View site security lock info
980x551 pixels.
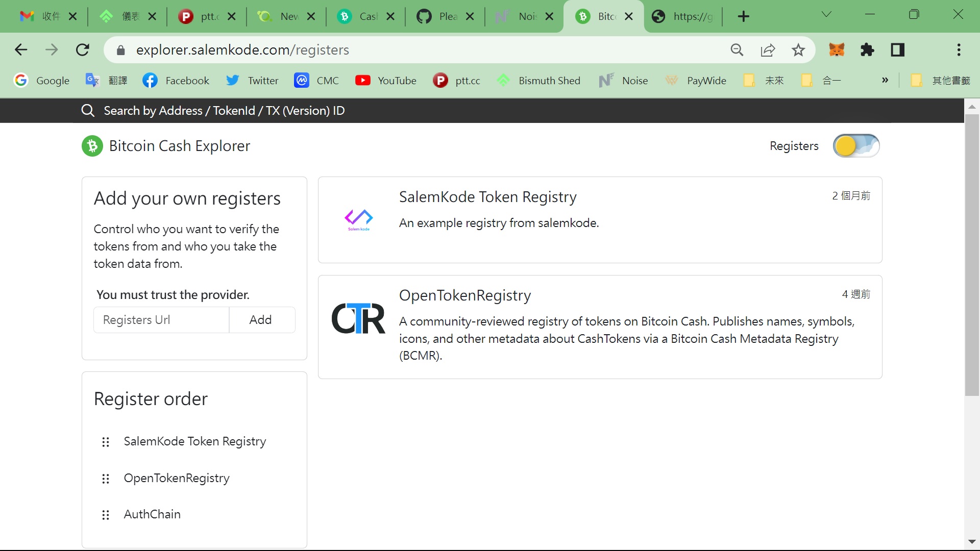(120, 50)
